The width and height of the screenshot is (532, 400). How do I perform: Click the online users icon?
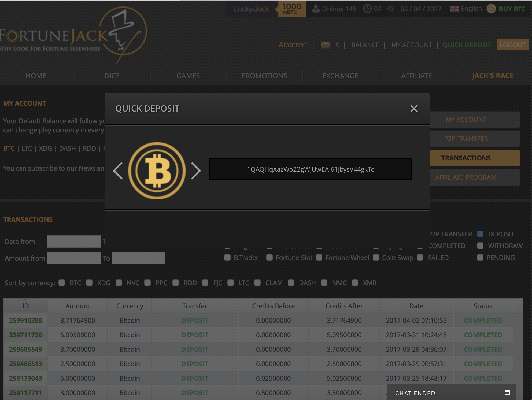click(x=316, y=9)
